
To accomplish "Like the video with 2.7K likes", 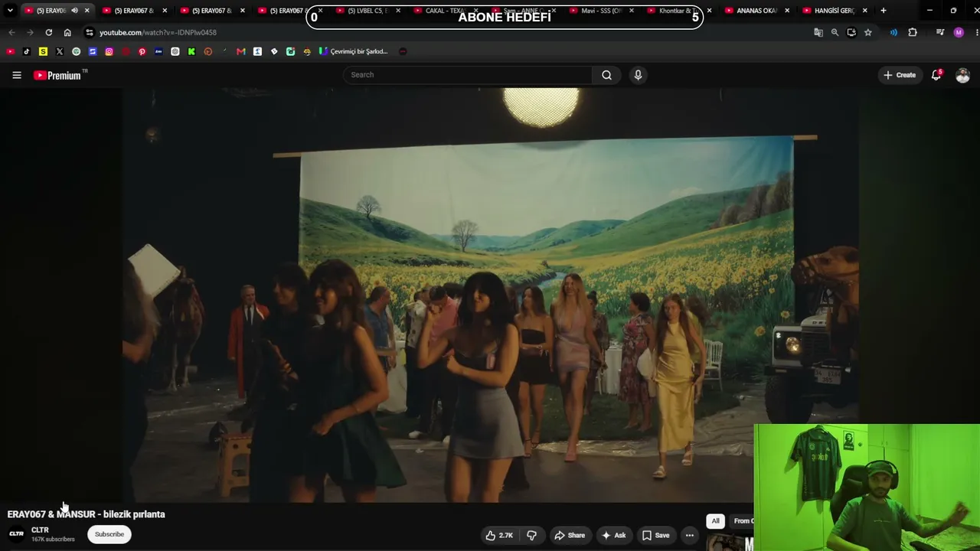I will 498,536.
